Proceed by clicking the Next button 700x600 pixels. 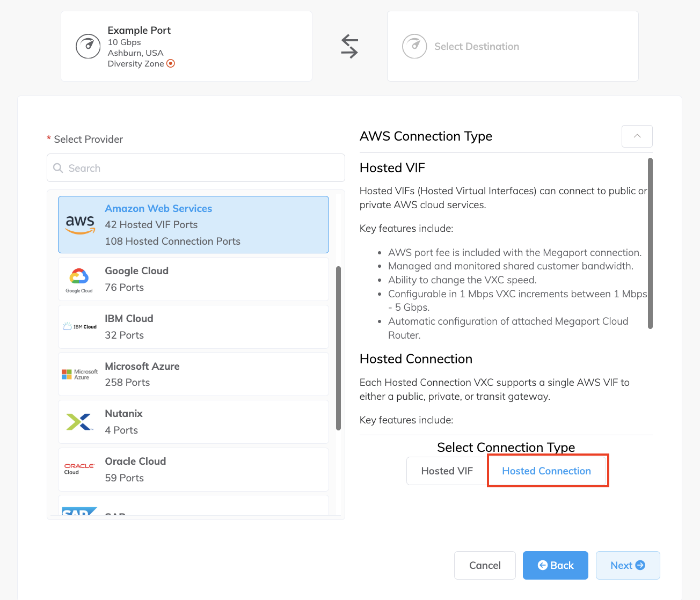[x=628, y=565]
